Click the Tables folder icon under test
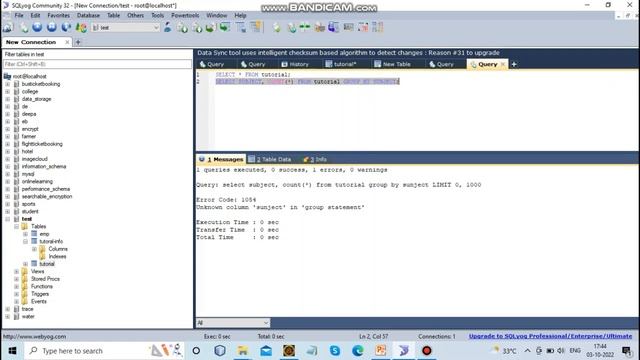The width and height of the screenshot is (640, 360). 25,227
